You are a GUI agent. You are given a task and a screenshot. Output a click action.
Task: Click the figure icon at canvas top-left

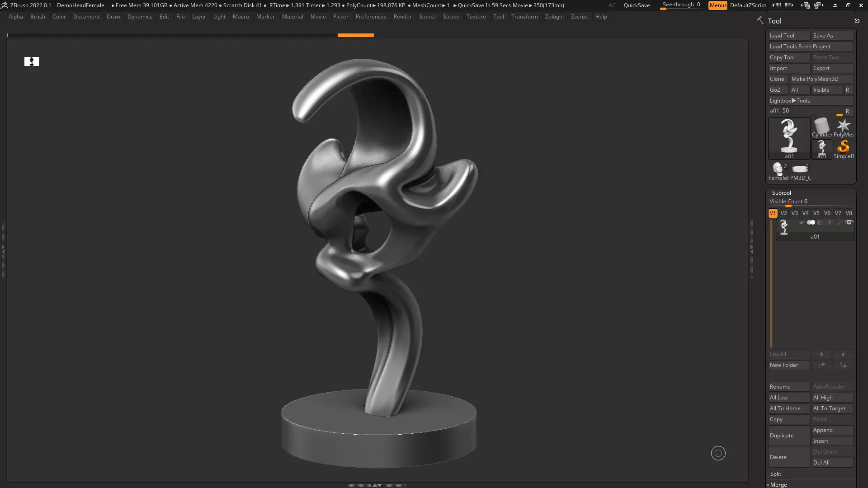tap(32, 61)
